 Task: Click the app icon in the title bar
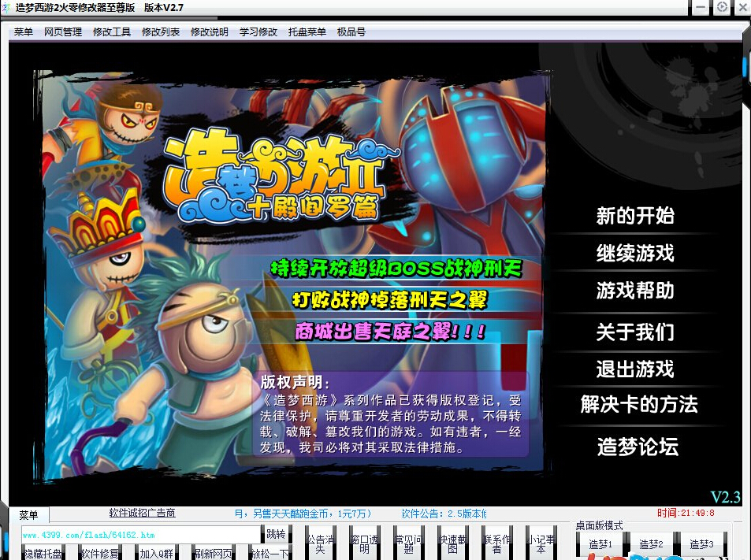click(x=6, y=8)
